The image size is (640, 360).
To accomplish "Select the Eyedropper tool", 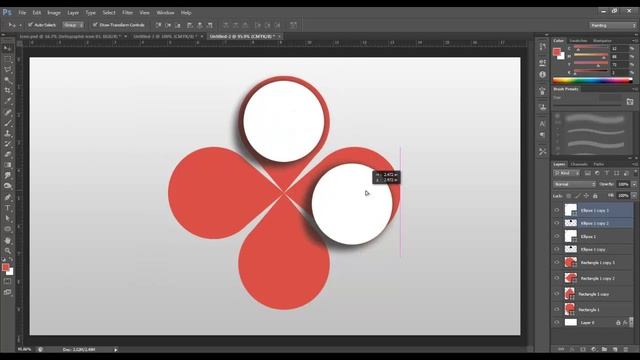I will coord(7,101).
